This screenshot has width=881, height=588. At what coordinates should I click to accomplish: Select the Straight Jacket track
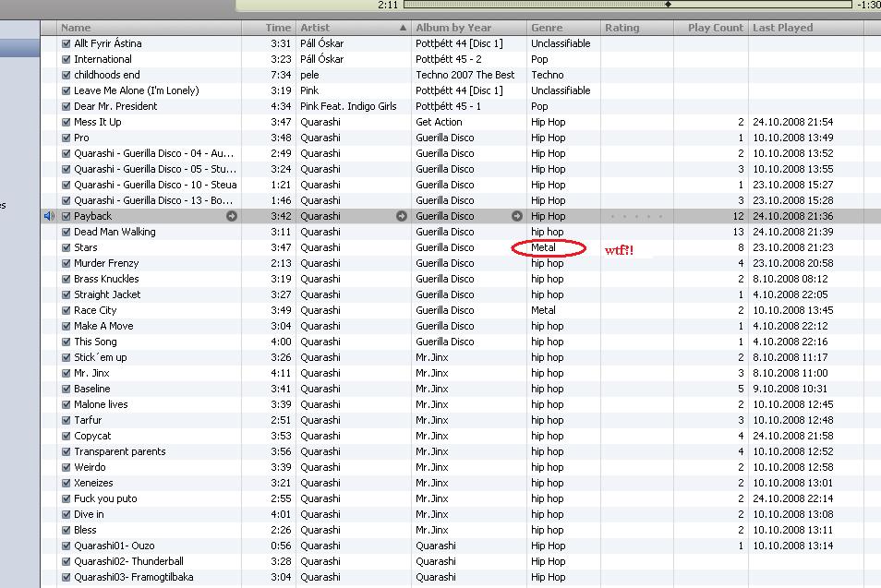[107, 294]
